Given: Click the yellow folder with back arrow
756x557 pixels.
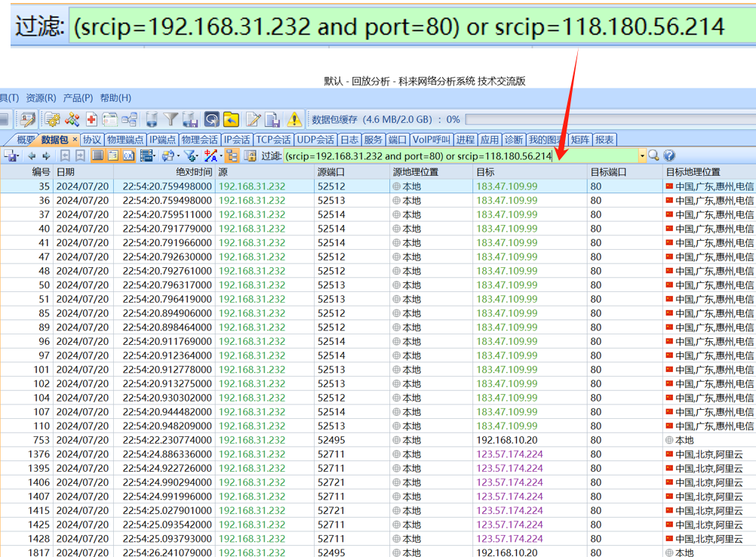Looking at the screenshot, I should click(x=231, y=119).
